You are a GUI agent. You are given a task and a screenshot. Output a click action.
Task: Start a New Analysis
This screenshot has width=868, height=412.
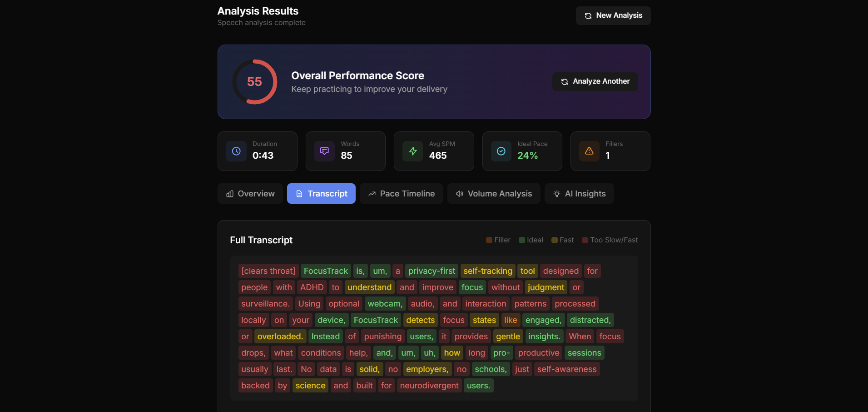(613, 15)
